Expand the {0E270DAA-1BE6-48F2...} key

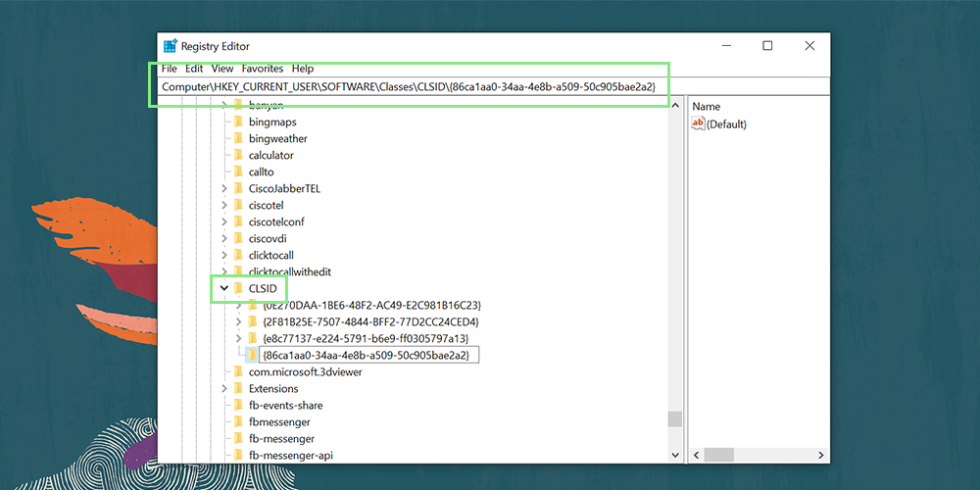click(x=238, y=305)
